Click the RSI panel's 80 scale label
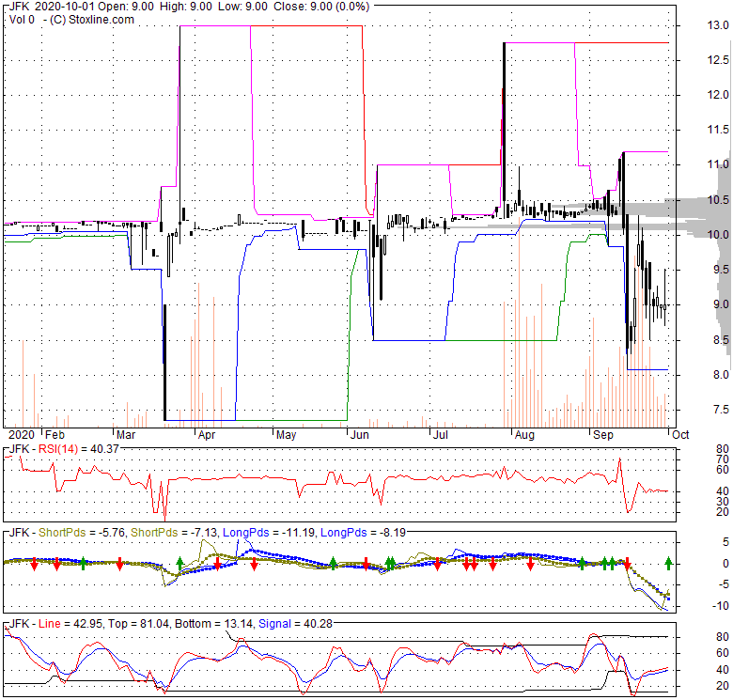 [x=723, y=449]
